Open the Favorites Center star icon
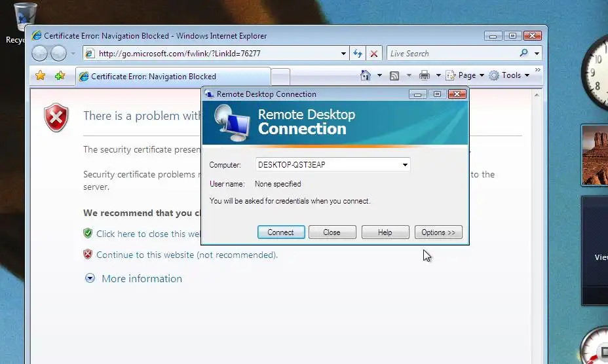Image resolution: width=608 pixels, height=364 pixels. click(41, 75)
